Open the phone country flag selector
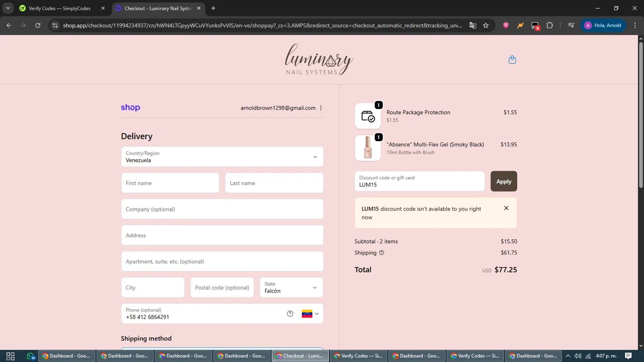Image resolution: width=644 pixels, height=362 pixels. click(x=310, y=314)
